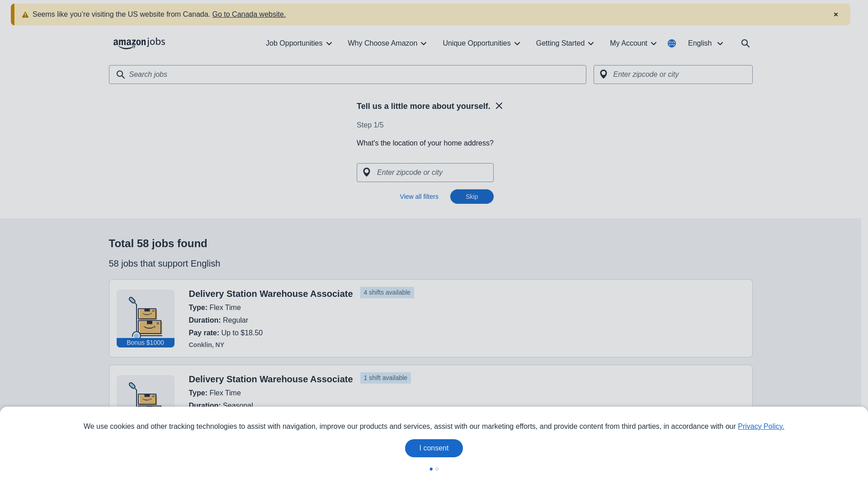Click the 1 shift available badge
Image resolution: width=868 pixels, height=488 pixels.
(386, 378)
